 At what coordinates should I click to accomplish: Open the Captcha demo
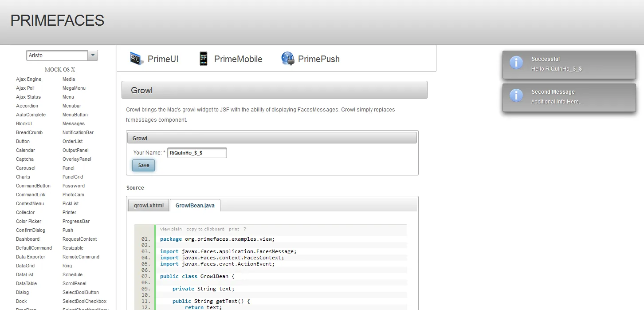25,159
